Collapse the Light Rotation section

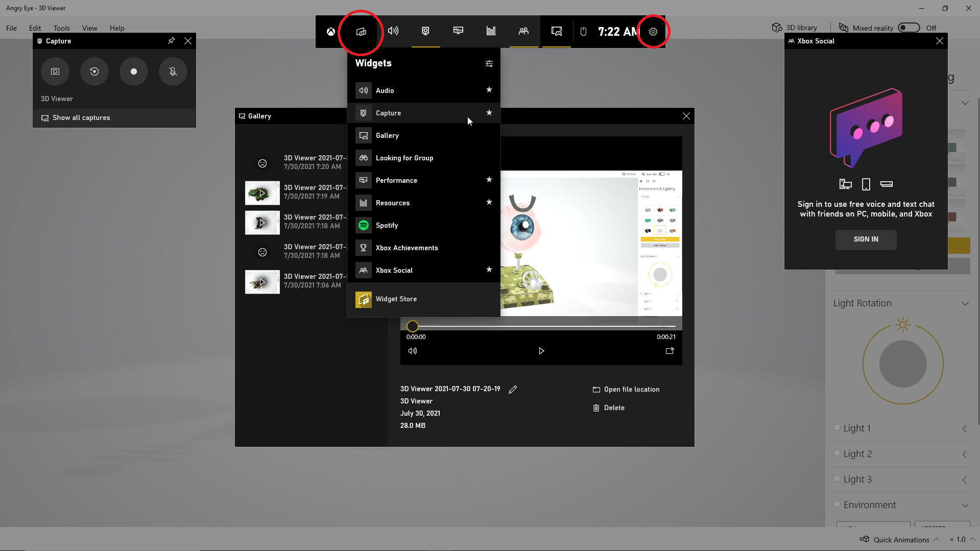(x=965, y=303)
